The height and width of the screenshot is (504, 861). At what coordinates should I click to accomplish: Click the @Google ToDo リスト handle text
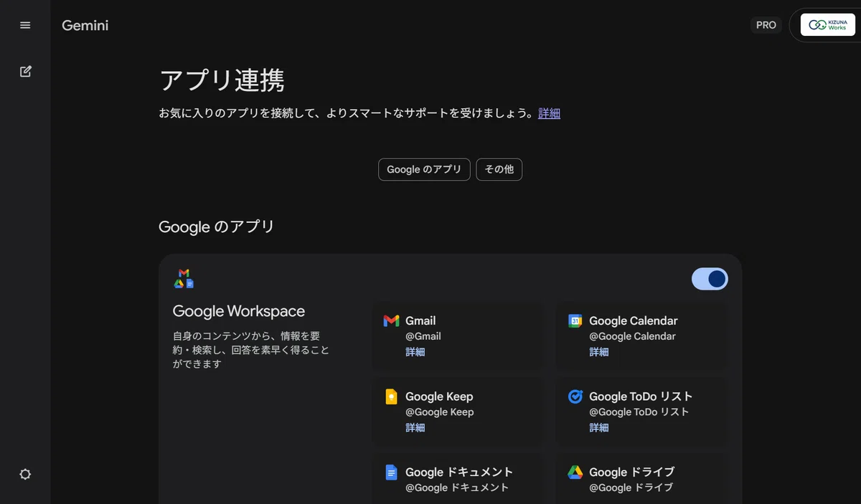639,412
